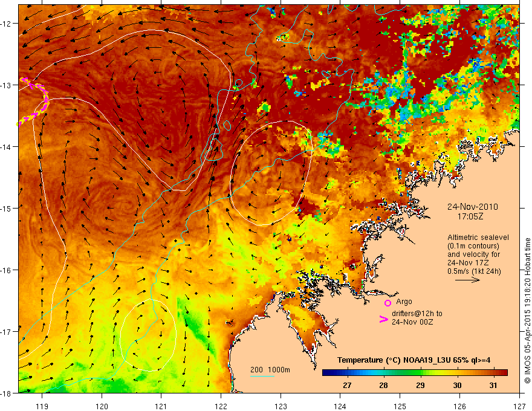Click latitude axis label -15
Screen dimensions: 532x411
pos(6,208)
